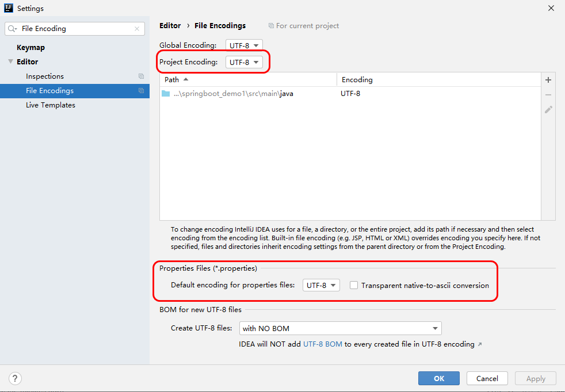Remove selected path with minus icon

tap(548, 95)
